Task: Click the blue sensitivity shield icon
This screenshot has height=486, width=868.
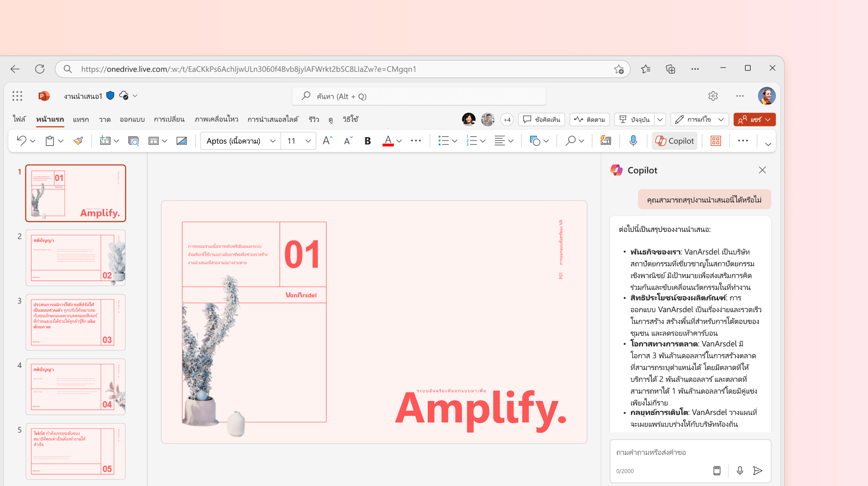Action: click(x=110, y=95)
